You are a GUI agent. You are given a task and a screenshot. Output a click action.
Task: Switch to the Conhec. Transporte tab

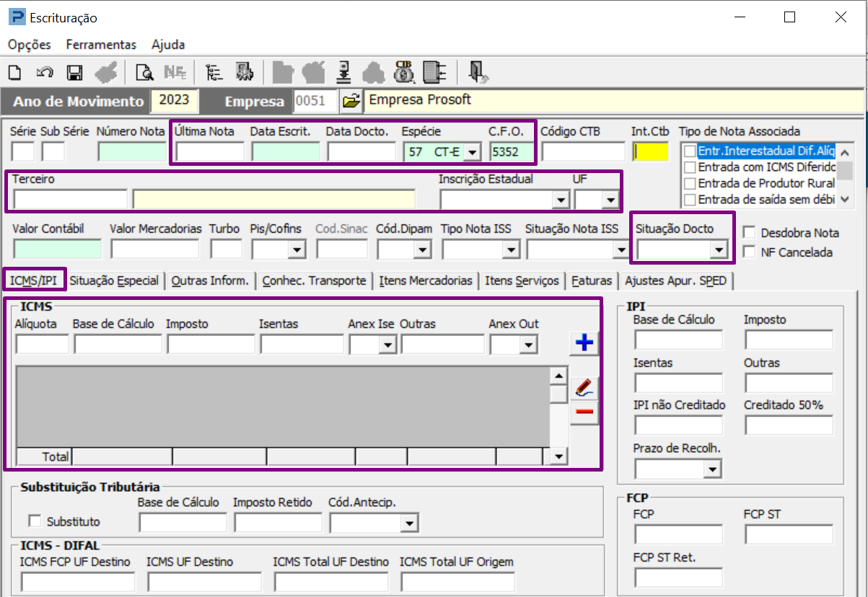(x=314, y=280)
